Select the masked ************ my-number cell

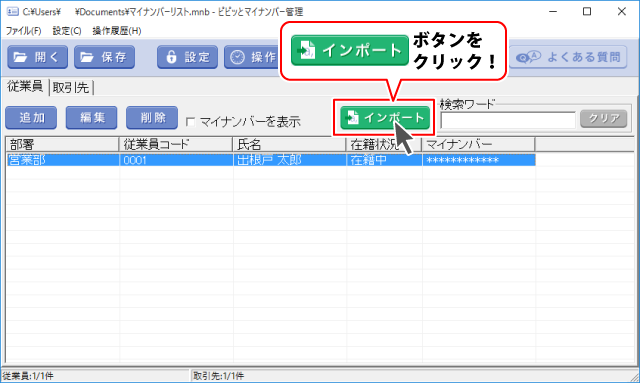[x=479, y=160]
